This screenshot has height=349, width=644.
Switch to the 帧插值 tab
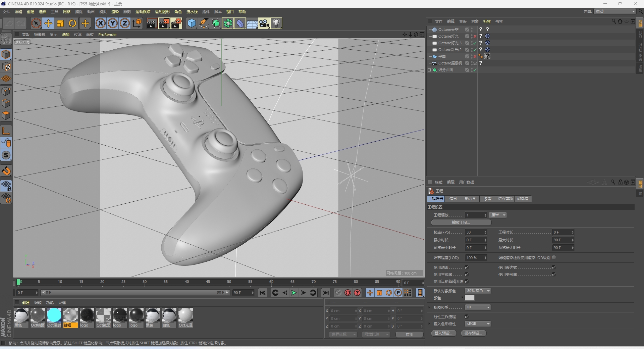coord(523,199)
